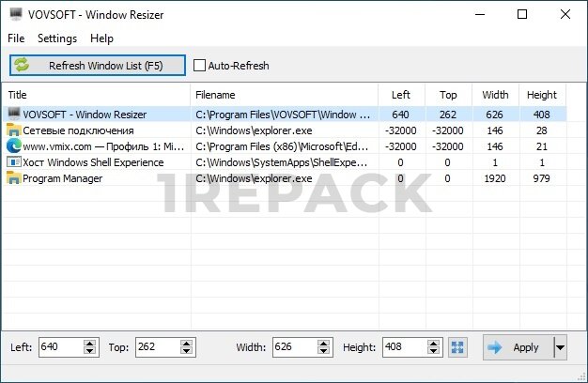
Task: Expand the Apply button dropdown arrow
Action: [x=561, y=347]
